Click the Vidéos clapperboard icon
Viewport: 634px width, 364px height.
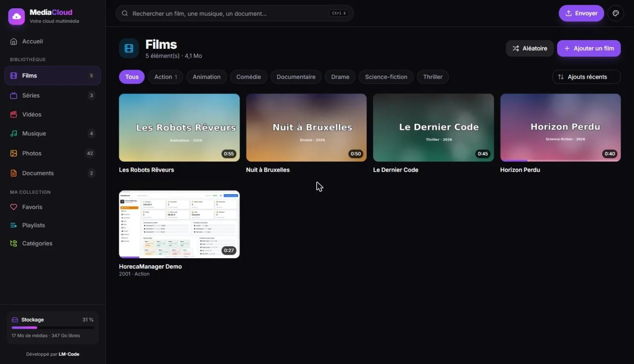[x=14, y=115]
